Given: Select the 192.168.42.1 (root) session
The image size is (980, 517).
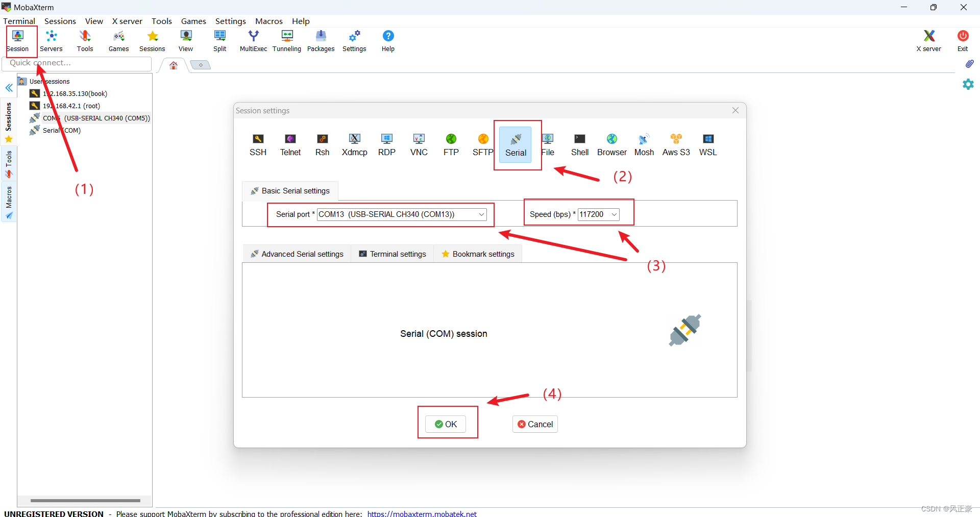Looking at the screenshot, I should coord(71,106).
